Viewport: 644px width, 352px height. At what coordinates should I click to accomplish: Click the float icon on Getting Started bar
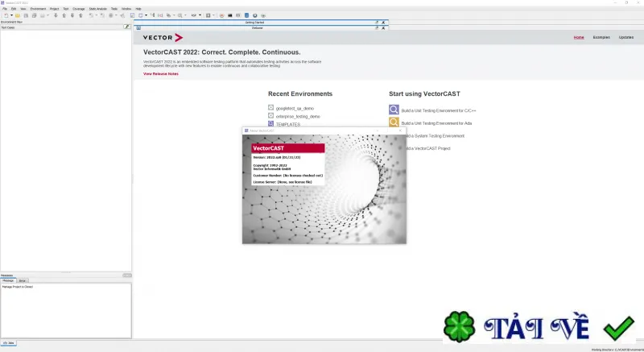click(x=377, y=23)
